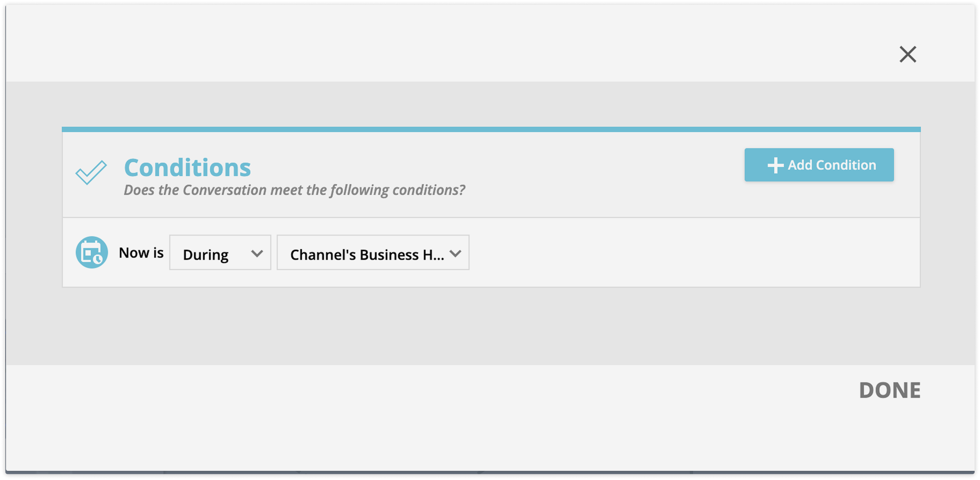Add a new condition
Viewport: 980px width, 480px height.
(x=819, y=165)
